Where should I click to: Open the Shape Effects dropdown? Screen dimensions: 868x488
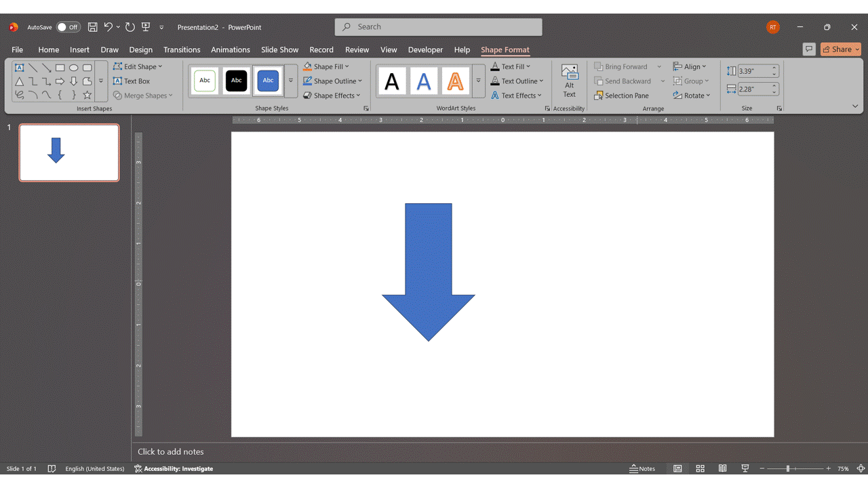click(x=332, y=96)
